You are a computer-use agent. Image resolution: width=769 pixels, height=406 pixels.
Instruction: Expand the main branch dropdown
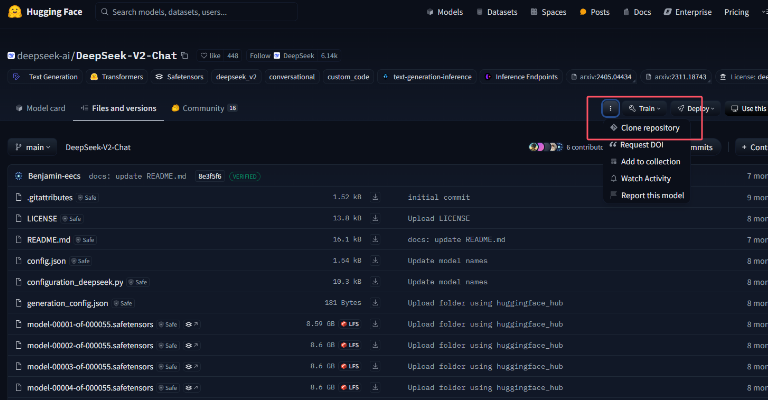coord(33,147)
